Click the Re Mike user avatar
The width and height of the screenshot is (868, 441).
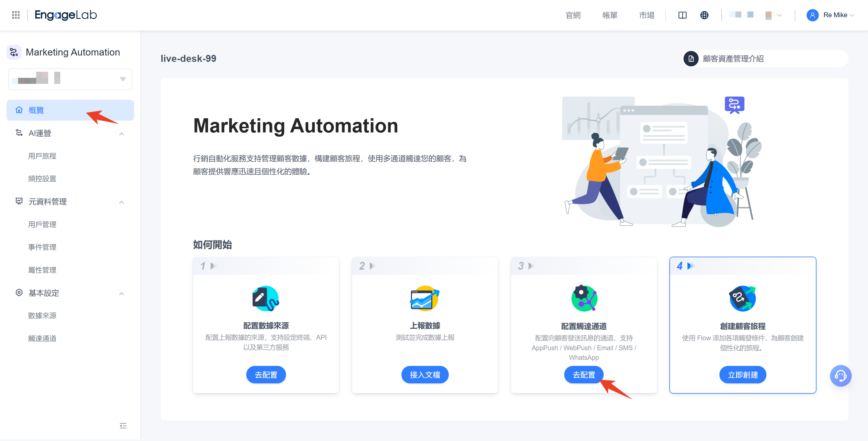(813, 15)
